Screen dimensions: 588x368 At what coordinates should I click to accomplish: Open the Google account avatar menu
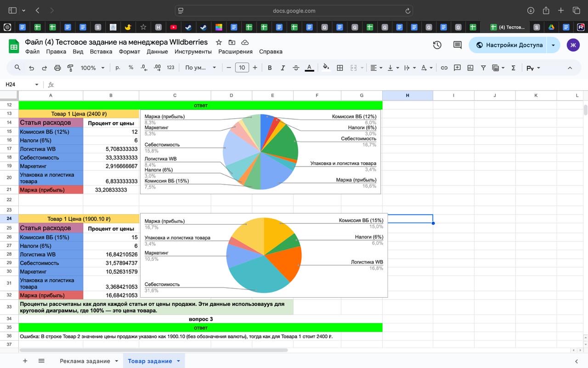click(x=573, y=45)
